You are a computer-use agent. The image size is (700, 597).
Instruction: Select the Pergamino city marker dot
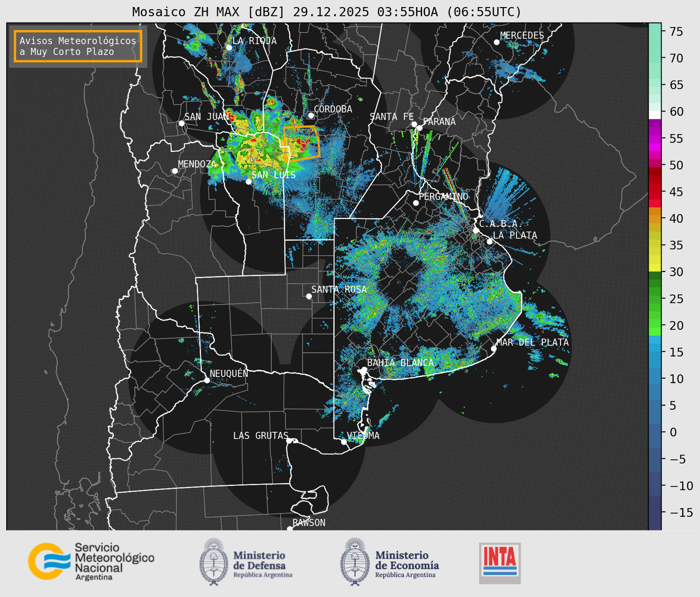coord(416,203)
